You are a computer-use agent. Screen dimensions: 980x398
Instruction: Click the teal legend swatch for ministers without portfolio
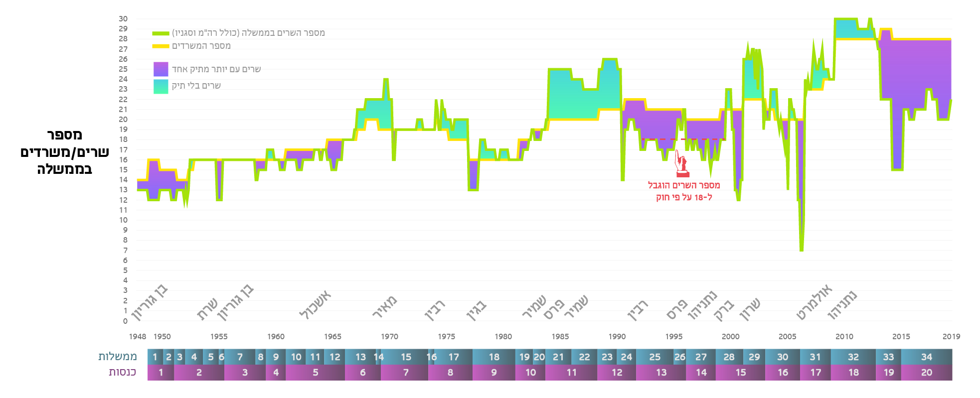[161, 86]
